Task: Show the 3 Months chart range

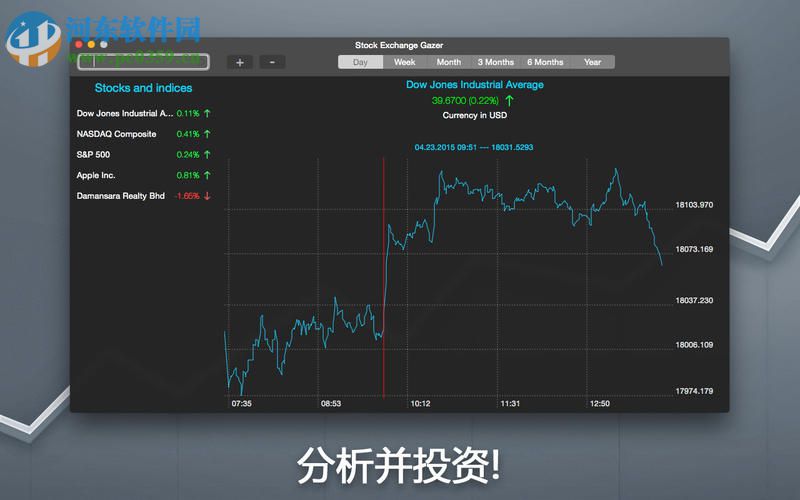Action: click(x=496, y=62)
